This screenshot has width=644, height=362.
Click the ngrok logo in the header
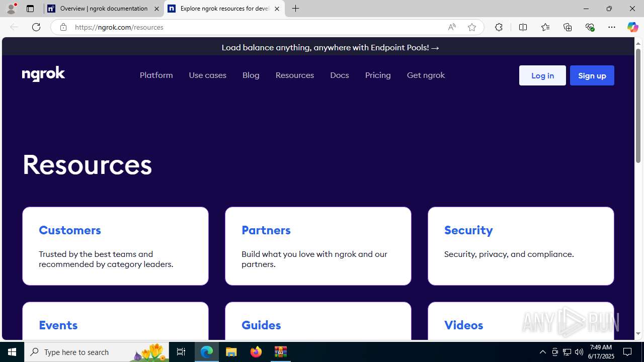pyautogui.click(x=44, y=74)
